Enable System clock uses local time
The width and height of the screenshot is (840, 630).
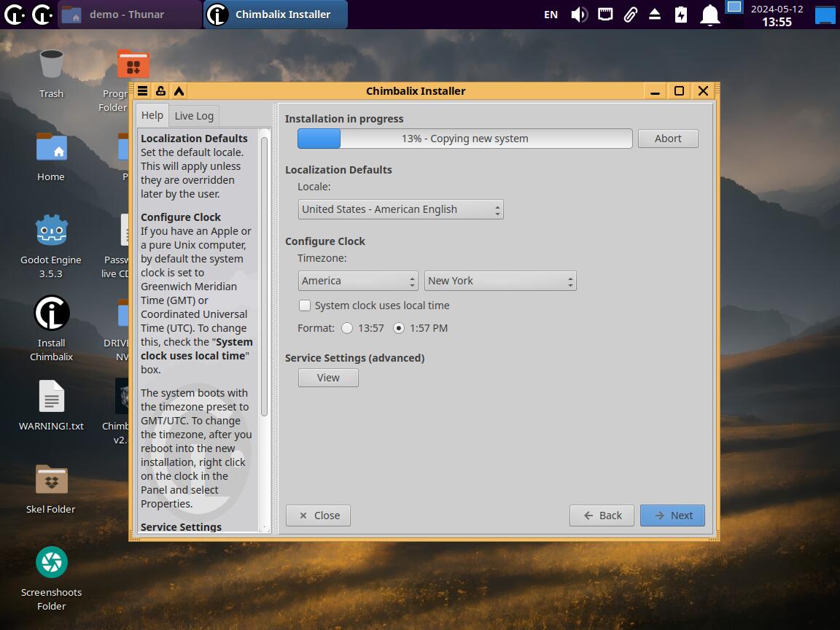tap(305, 306)
